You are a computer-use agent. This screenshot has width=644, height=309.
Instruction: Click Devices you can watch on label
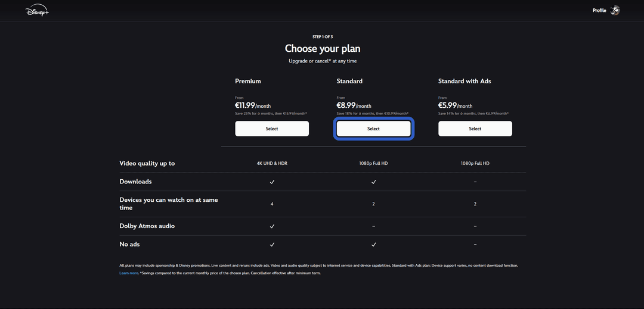pos(169,204)
